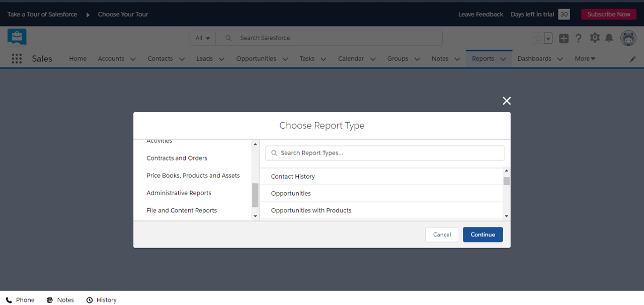Click the Continue button
Screen dimensions: 644x305
(483, 235)
